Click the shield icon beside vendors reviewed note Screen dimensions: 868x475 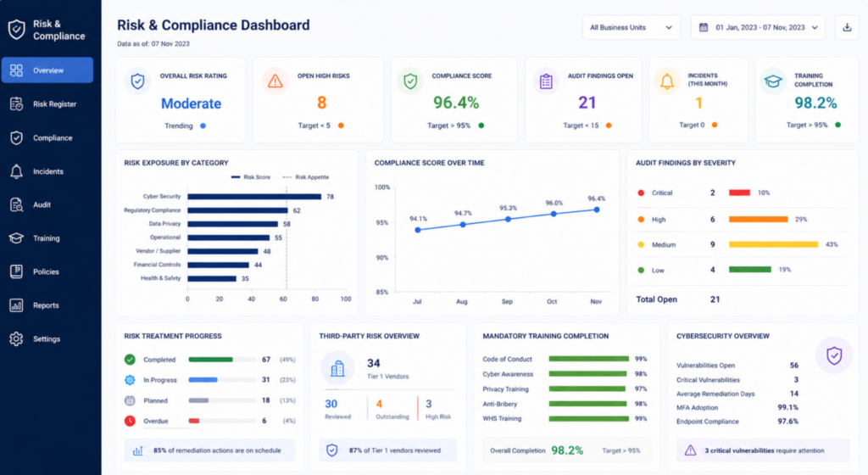tap(331, 450)
